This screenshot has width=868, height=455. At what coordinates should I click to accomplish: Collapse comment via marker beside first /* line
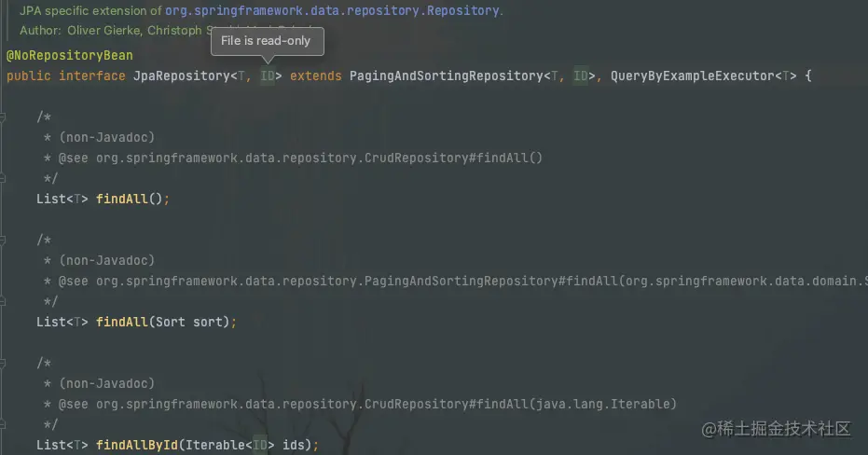coord(2,117)
